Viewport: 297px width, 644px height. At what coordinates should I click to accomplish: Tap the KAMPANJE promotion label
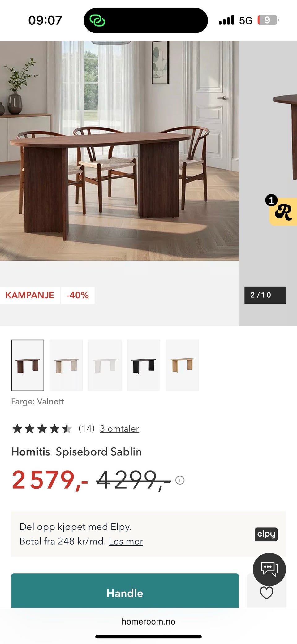[30, 295]
